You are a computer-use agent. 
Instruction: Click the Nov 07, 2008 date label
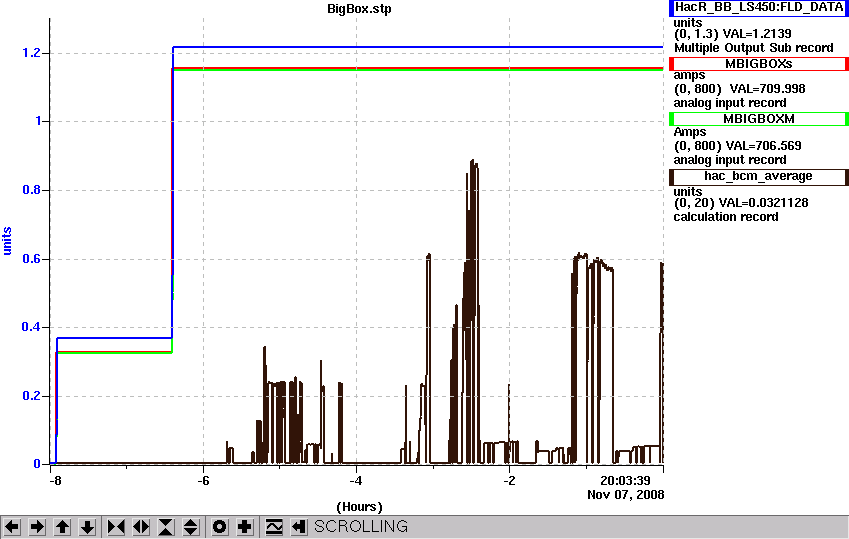[625, 495]
